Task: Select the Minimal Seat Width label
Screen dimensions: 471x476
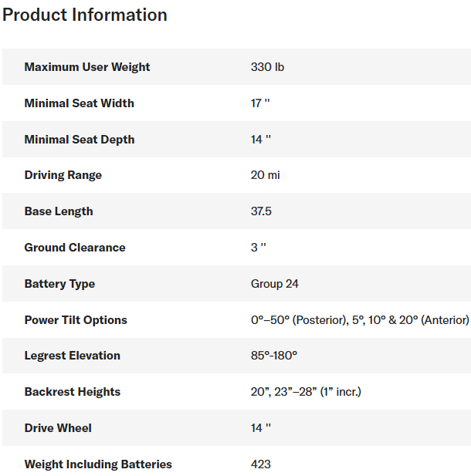Action: pos(79,103)
